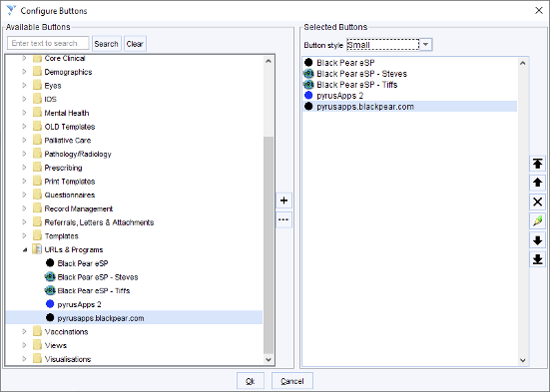Click the Prescribing folder icon

coord(37,168)
